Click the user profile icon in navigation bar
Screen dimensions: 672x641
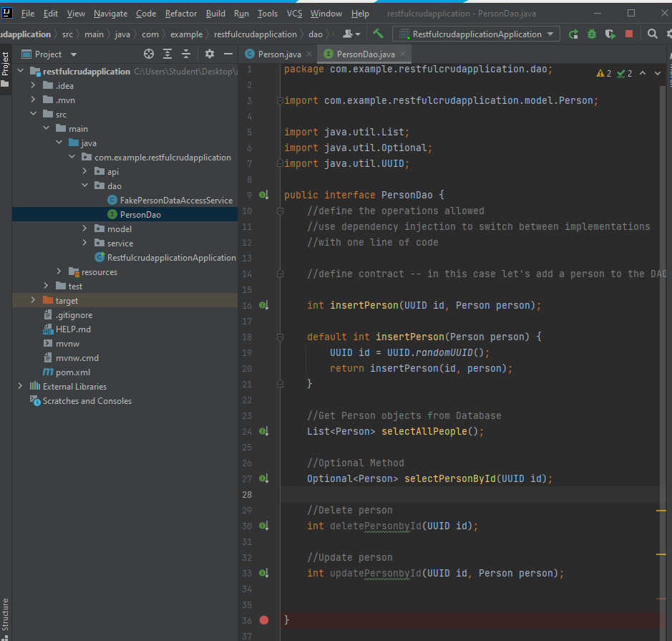tap(352, 34)
